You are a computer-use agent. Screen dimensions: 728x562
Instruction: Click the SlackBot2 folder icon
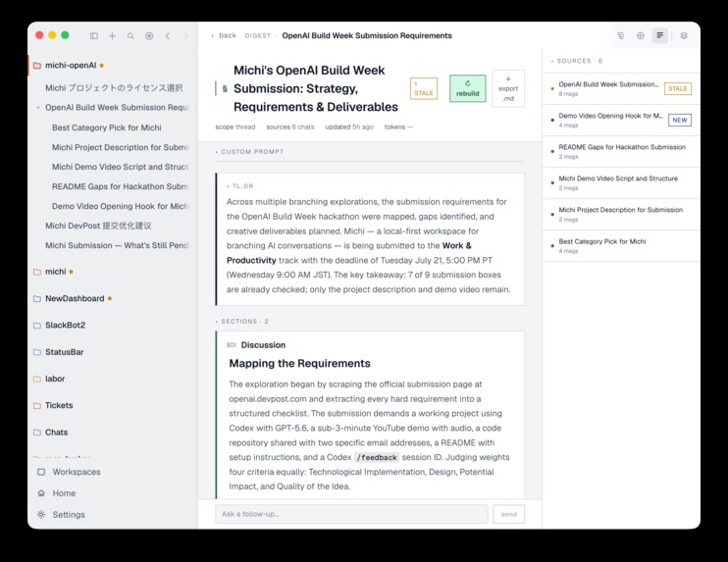tap(37, 326)
